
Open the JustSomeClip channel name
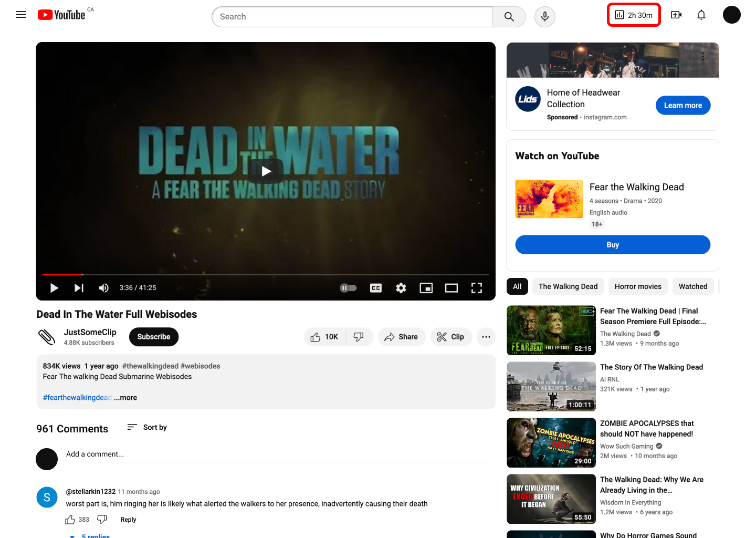pos(90,332)
